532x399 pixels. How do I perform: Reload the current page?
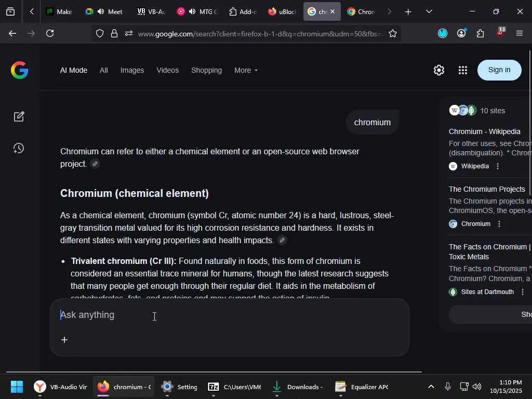click(50, 33)
